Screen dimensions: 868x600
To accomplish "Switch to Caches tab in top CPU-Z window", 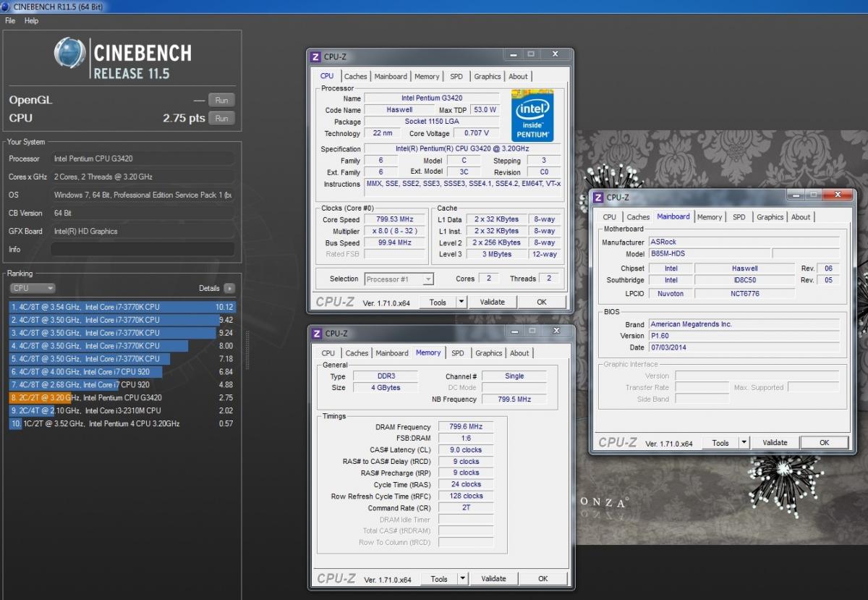I will click(x=355, y=76).
